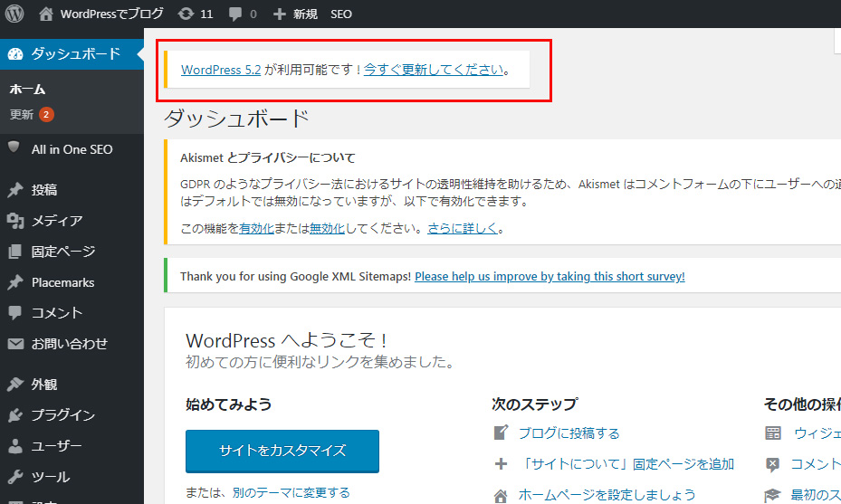
Task: Click the short survey link
Action: [550, 276]
